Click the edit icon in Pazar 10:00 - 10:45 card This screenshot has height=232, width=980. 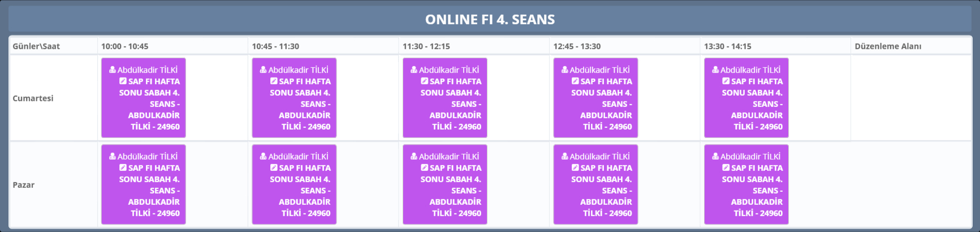pos(123,167)
